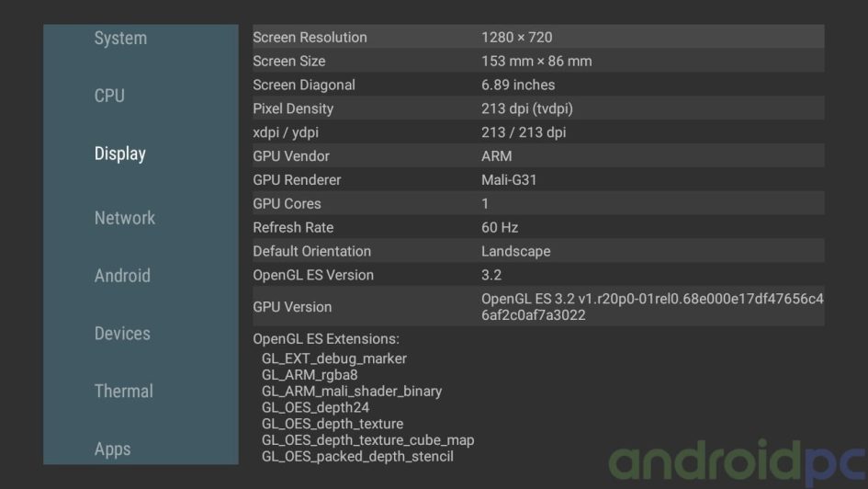Select the GPU Renderer Mali-G31 row
The height and width of the screenshot is (489, 868).
pyautogui.click(x=538, y=180)
